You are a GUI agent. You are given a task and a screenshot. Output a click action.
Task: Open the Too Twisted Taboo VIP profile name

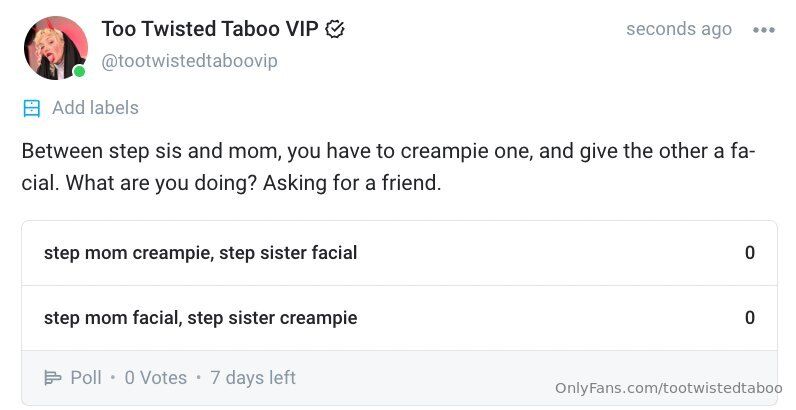(x=209, y=29)
